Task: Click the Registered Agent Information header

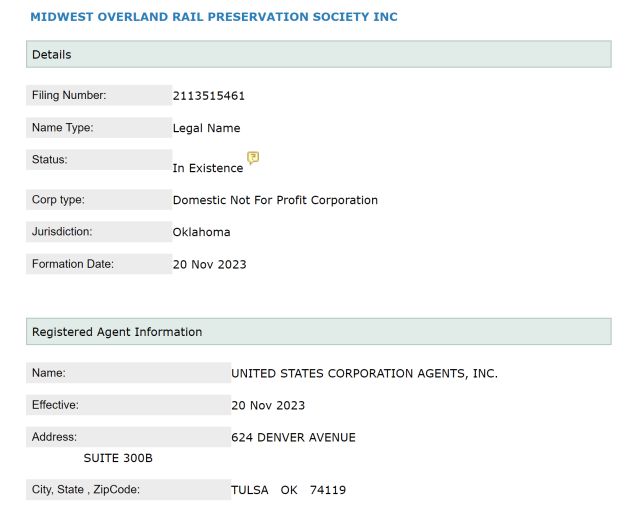Action: click(x=319, y=332)
